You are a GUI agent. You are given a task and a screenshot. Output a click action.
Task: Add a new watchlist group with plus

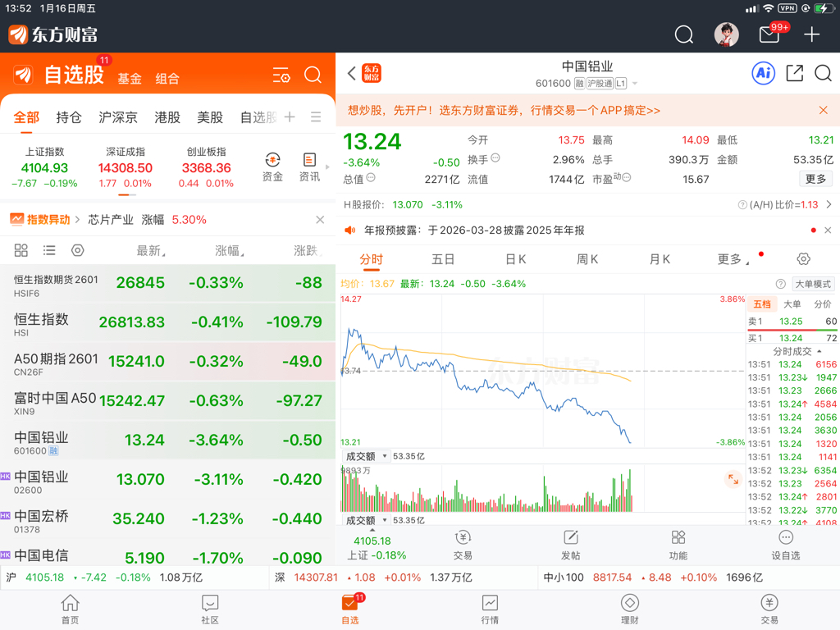[x=290, y=116]
